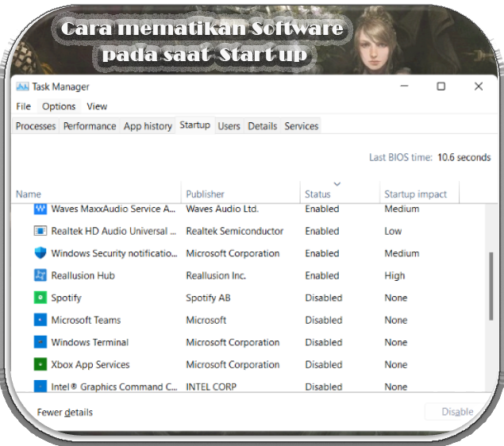Switch to the Performance tab
The height and width of the screenshot is (446, 504).
tap(90, 126)
